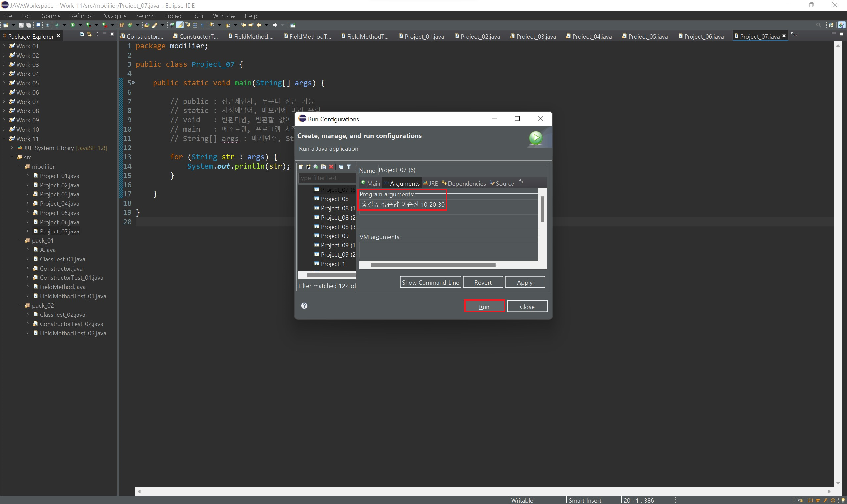Collapse the pack_01 package node
847x504 pixels.
[x=20, y=240]
